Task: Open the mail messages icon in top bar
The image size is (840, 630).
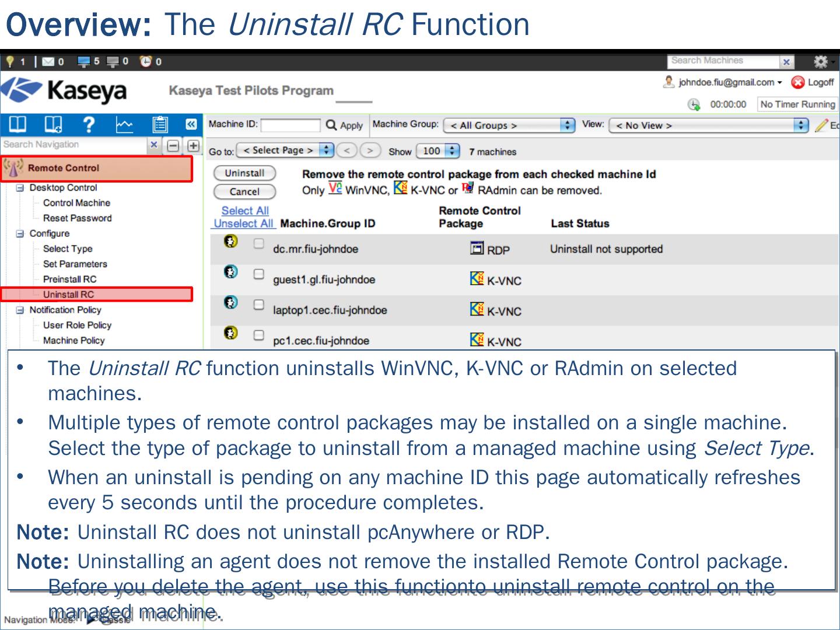Action: coord(48,61)
